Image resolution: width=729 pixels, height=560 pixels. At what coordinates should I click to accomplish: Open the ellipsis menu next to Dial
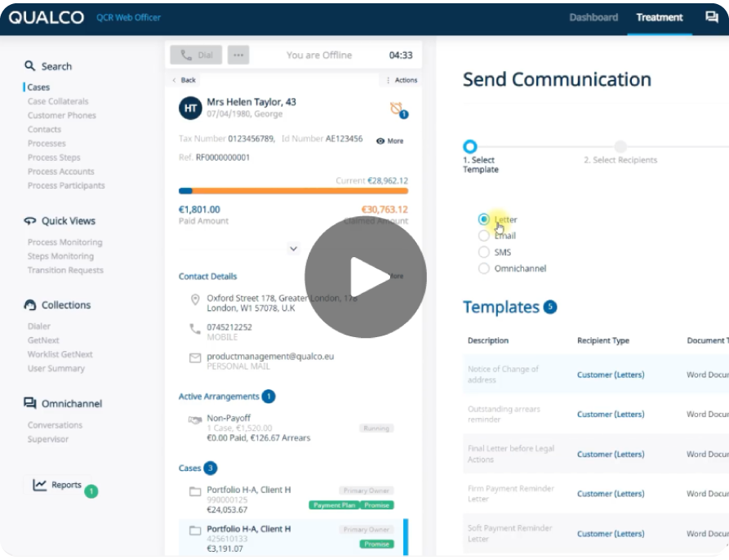tap(237, 55)
